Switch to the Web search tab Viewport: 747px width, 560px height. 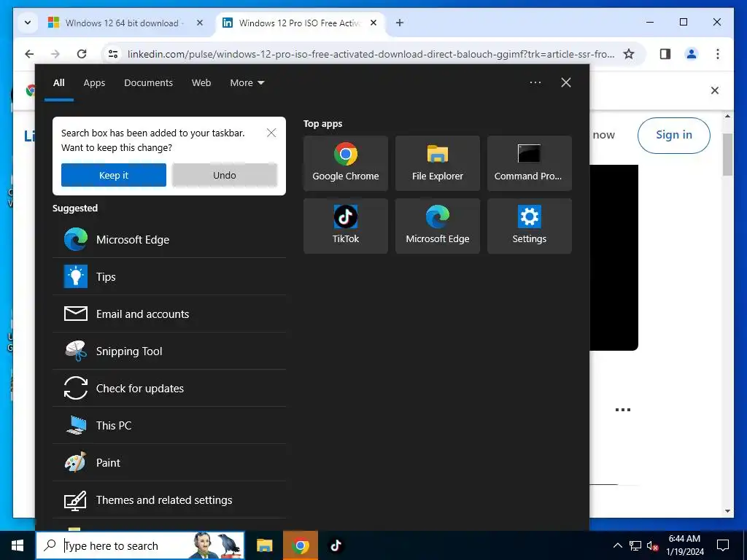(201, 83)
